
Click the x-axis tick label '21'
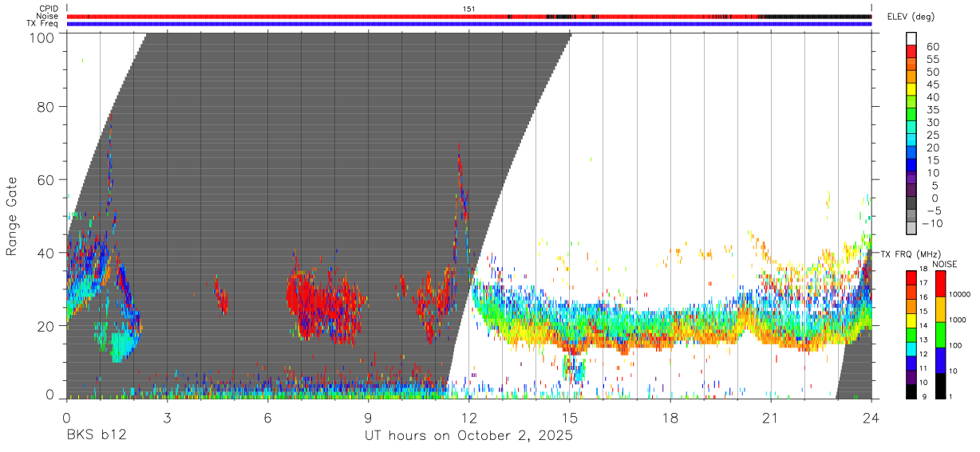(770, 418)
